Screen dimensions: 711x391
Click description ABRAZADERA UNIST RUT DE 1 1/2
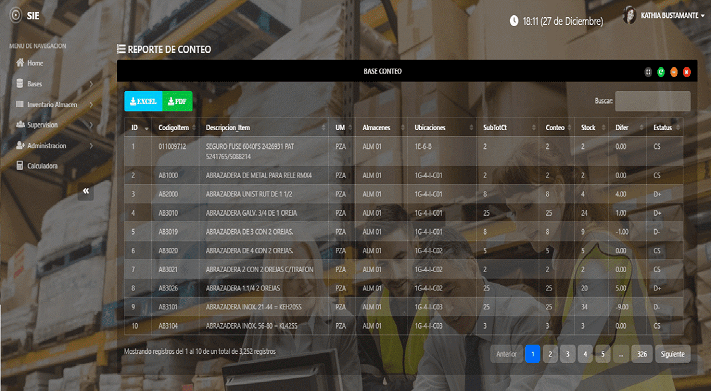point(249,194)
